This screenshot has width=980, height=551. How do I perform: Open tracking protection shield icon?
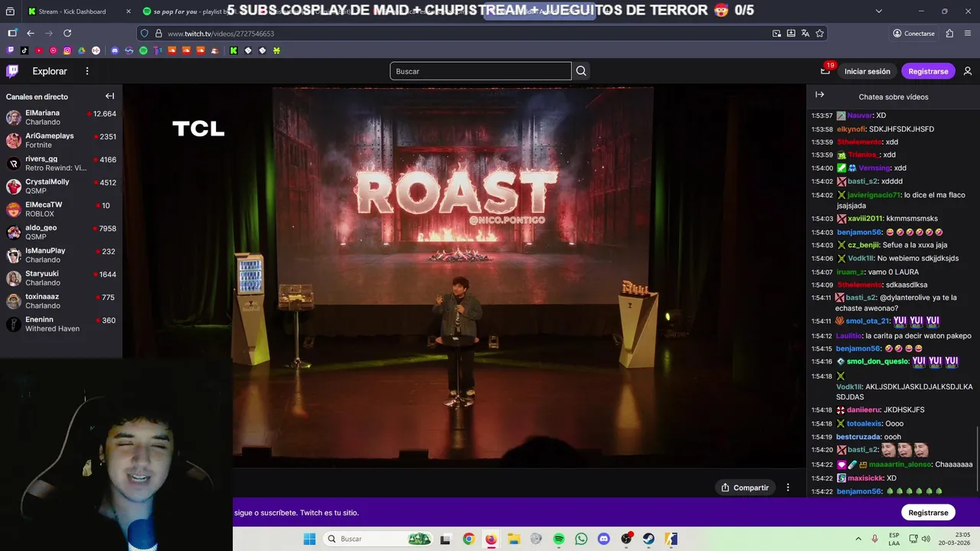[x=145, y=34]
